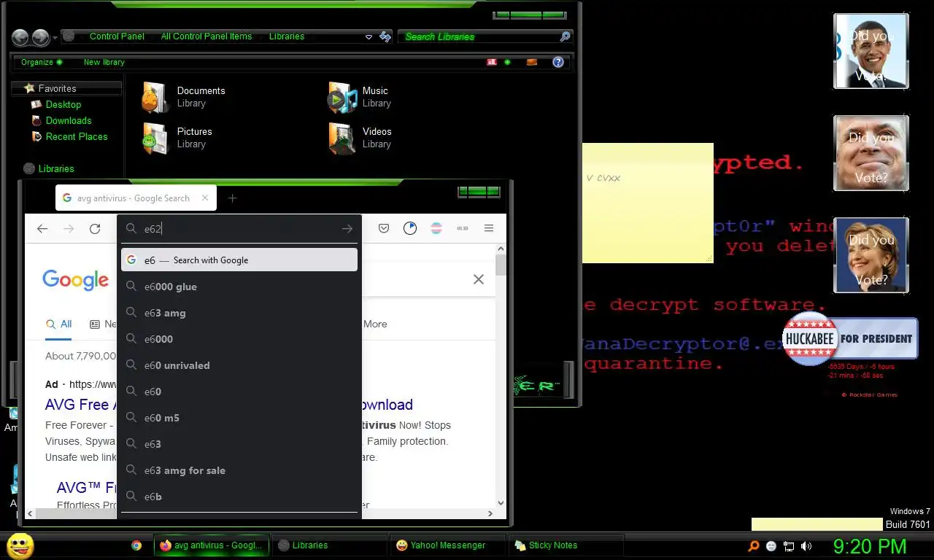This screenshot has width=934, height=560.
Task: Open the smiley Start button
Action: (20, 545)
